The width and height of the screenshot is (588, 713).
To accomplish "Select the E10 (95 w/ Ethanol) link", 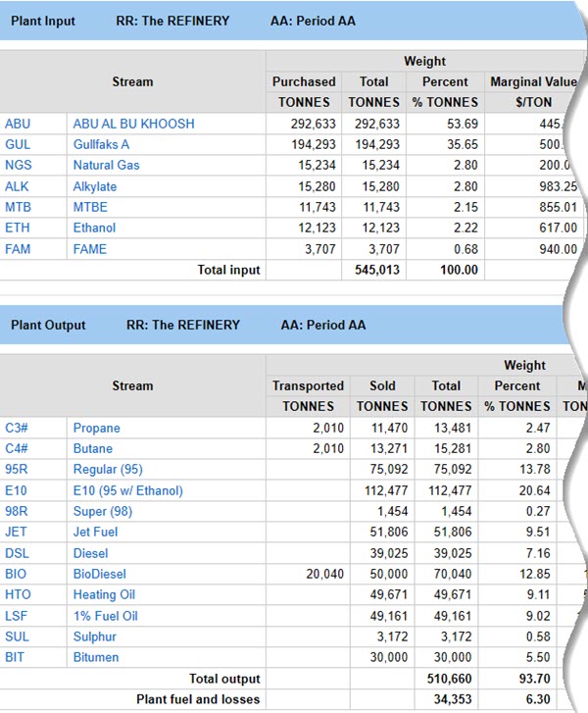I will pyautogui.click(x=127, y=490).
